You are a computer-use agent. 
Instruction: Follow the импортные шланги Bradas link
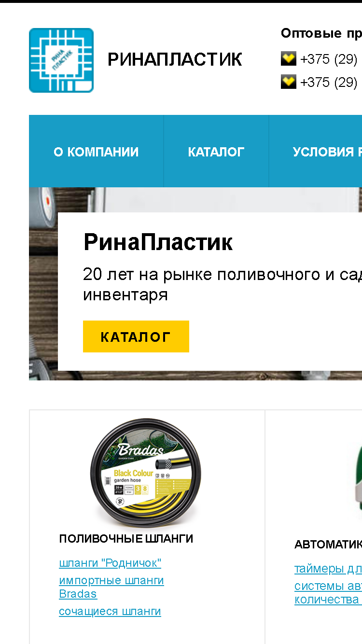pyautogui.click(x=111, y=587)
